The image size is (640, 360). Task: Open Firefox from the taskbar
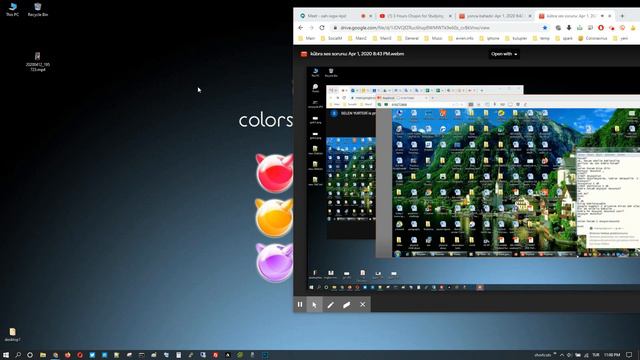pos(68,355)
